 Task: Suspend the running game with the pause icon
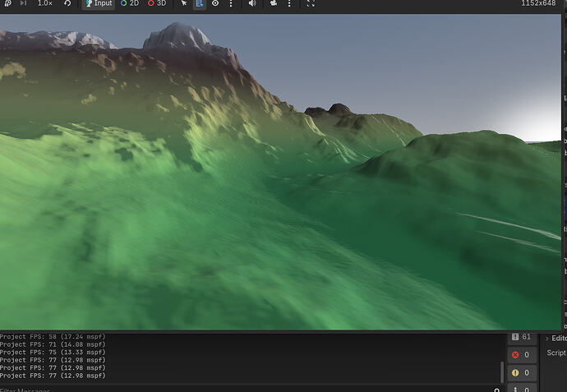7,3
